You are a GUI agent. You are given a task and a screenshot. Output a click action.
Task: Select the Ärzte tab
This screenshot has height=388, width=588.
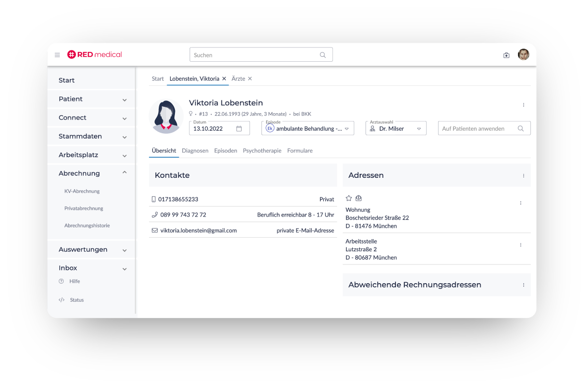[x=238, y=78]
